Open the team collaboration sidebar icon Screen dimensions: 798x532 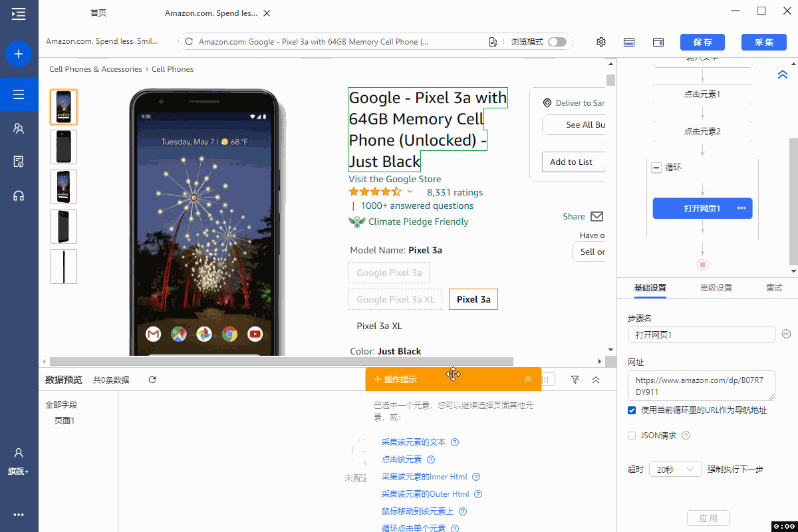tap(19, 128)
